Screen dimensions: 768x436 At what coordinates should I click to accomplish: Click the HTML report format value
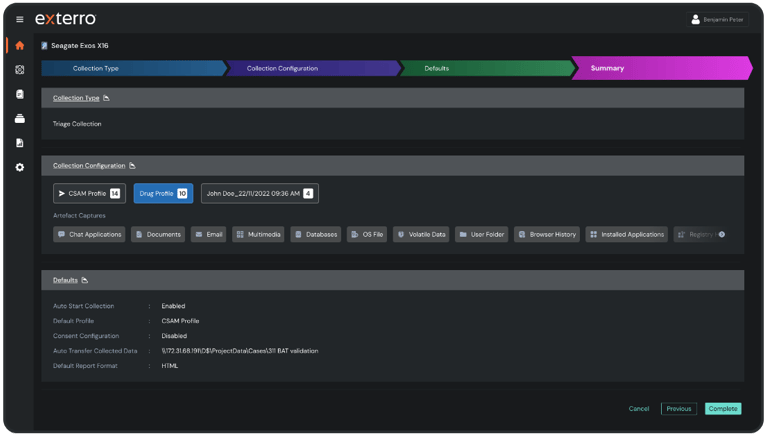coord(170,366)
